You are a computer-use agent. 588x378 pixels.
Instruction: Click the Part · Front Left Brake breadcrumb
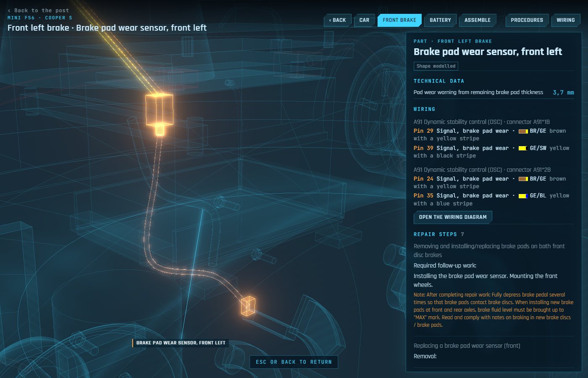point(453,41)
